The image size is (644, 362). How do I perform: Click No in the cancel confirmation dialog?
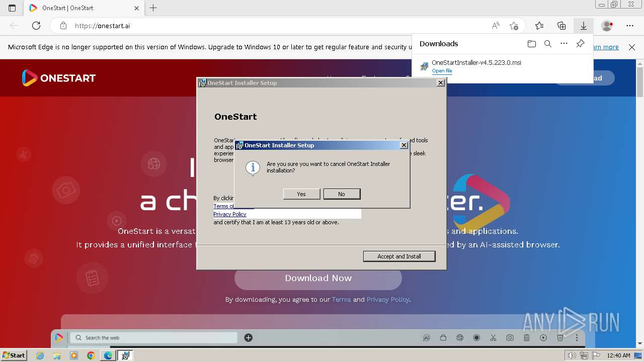coord(342,194)
